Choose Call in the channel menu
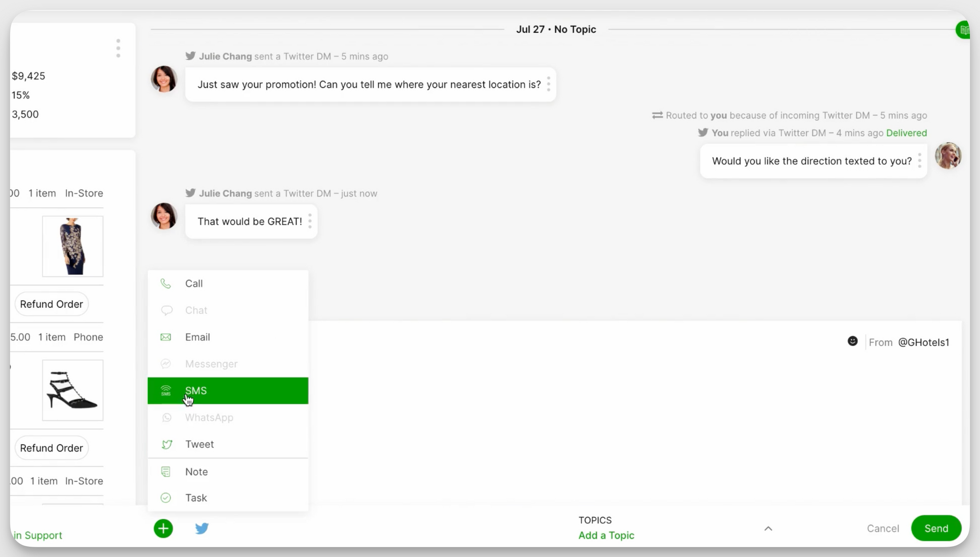980x557 pixels. coord(194,283)
